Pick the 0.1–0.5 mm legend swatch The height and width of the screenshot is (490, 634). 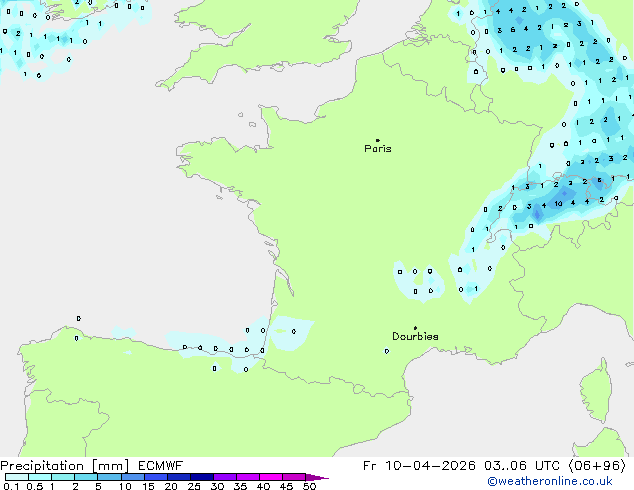coord(17,477)
